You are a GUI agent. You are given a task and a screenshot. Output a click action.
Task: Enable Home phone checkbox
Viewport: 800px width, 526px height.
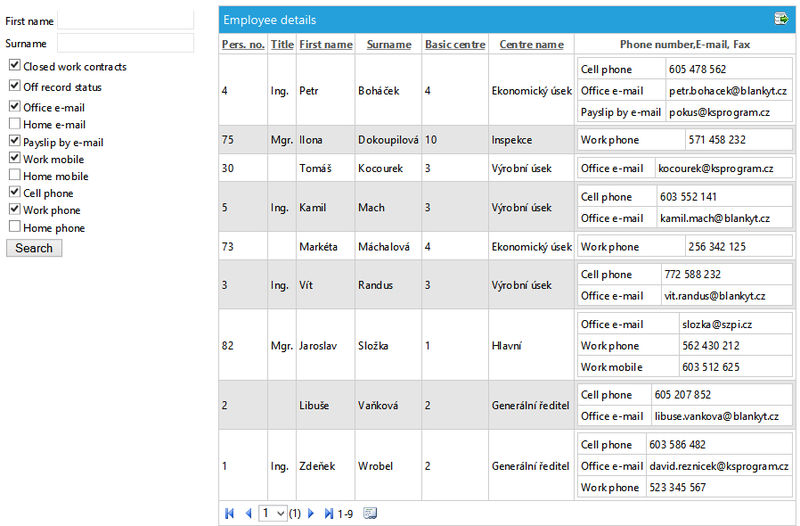(15, 227)
